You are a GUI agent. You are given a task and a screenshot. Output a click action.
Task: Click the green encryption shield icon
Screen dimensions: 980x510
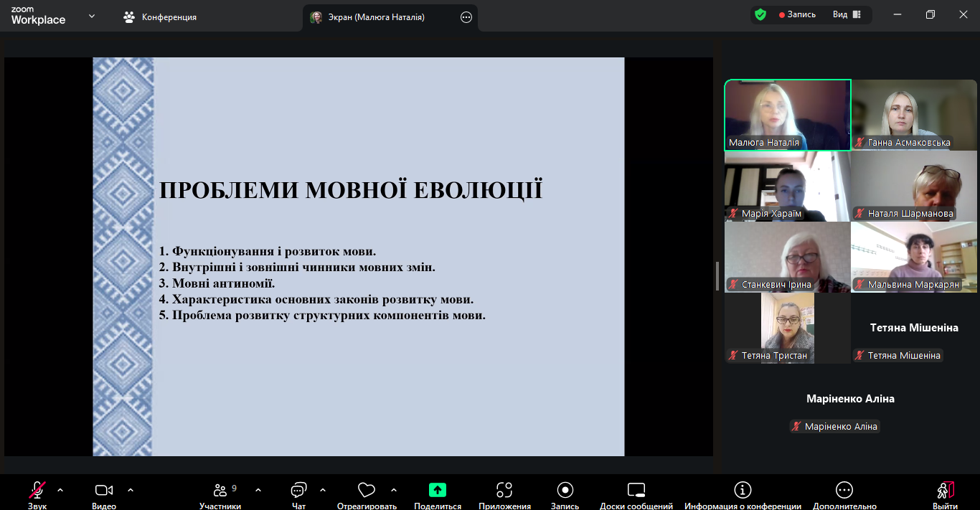pyautogui.click(x=760, y=15)
